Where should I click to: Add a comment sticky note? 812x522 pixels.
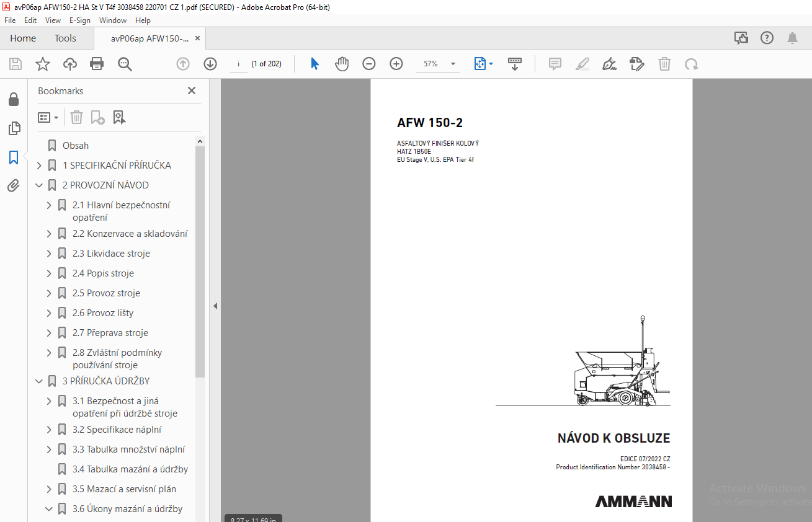[x=555, y=64]
